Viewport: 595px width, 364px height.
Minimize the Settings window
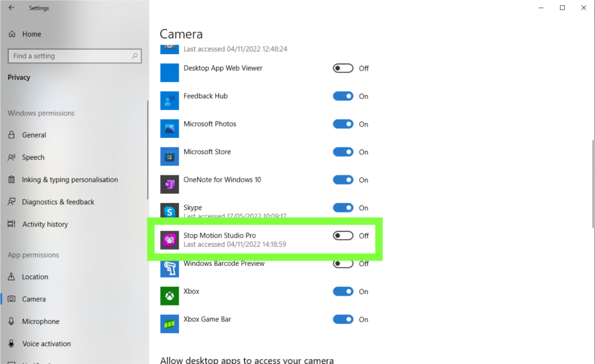pyautogui.click(x=541, y=8)
